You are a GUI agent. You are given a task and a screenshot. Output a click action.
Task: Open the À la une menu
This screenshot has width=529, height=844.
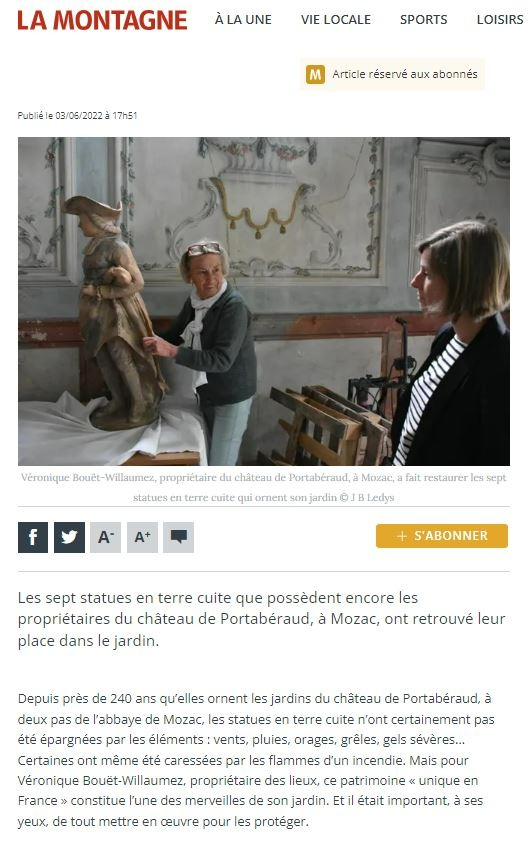(243, 19)
